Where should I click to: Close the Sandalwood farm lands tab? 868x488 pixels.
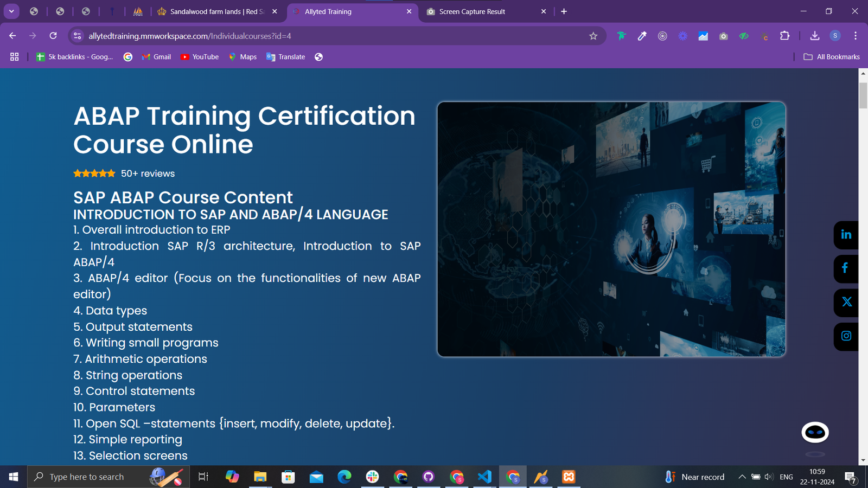(x=275, y=11)
